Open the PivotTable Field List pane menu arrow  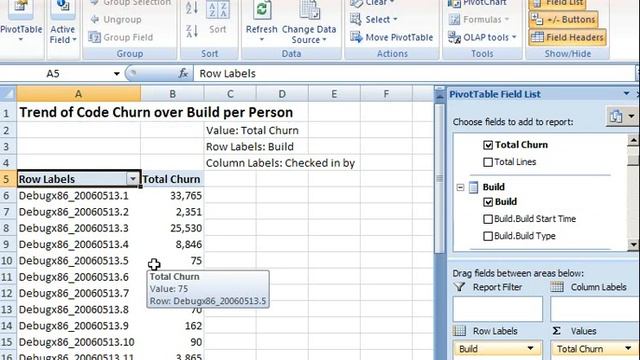point(626,93)
